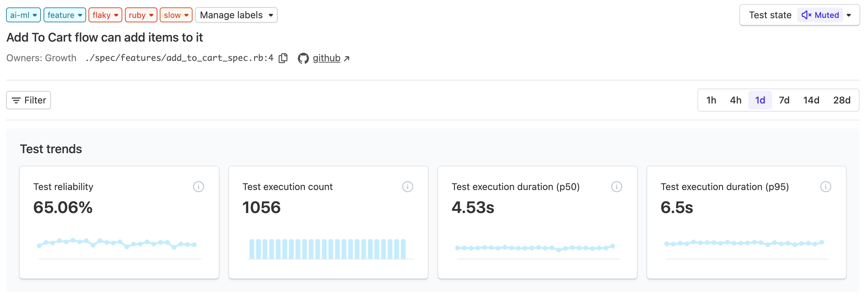868x305 pixels.
Task: Click the Filter button
Action: coord(28,100)
